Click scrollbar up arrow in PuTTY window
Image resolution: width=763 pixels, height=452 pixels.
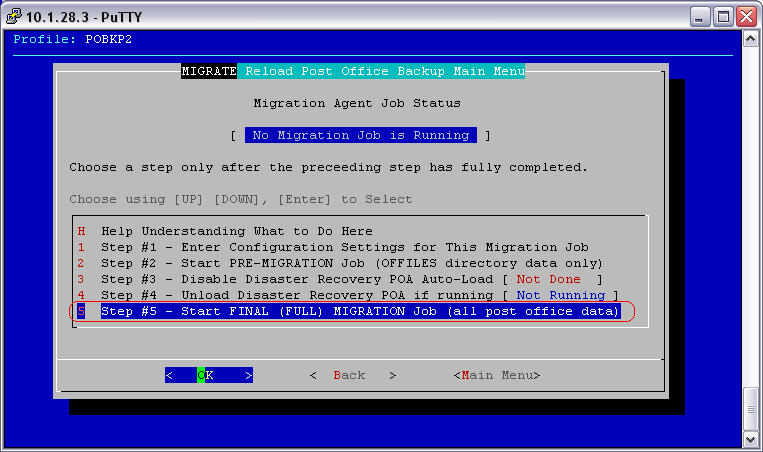point(750,38)
